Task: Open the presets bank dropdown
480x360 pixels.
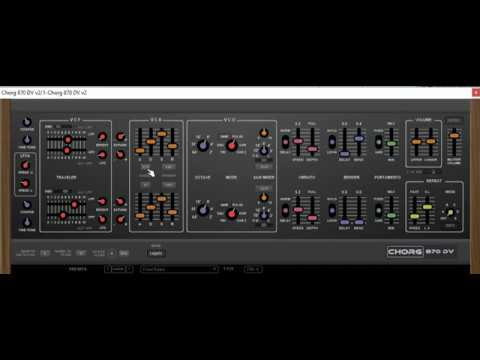Action: click(118, 269)
